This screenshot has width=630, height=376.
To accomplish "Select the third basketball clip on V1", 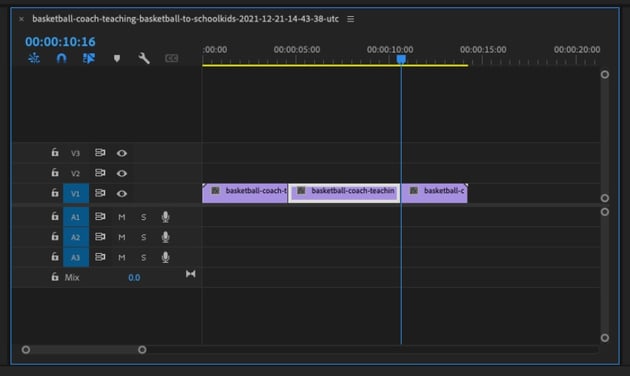I will (434, 193).
